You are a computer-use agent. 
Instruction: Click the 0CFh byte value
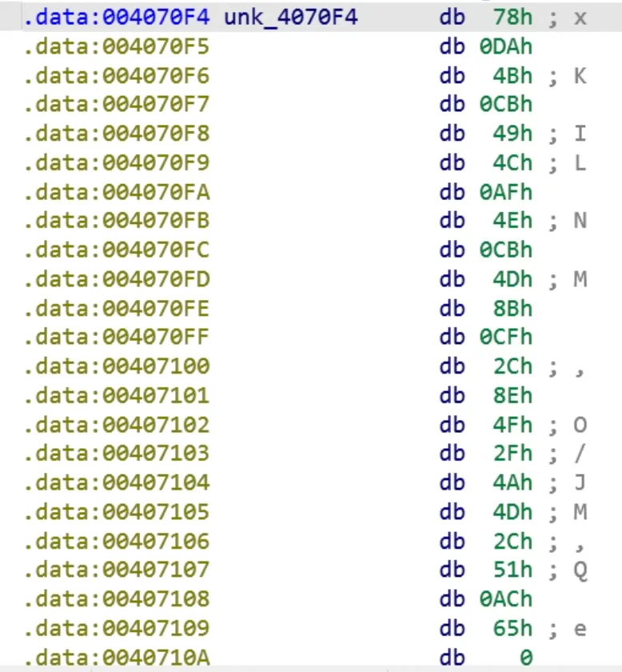pyautogui.click(x=506, y=337)
